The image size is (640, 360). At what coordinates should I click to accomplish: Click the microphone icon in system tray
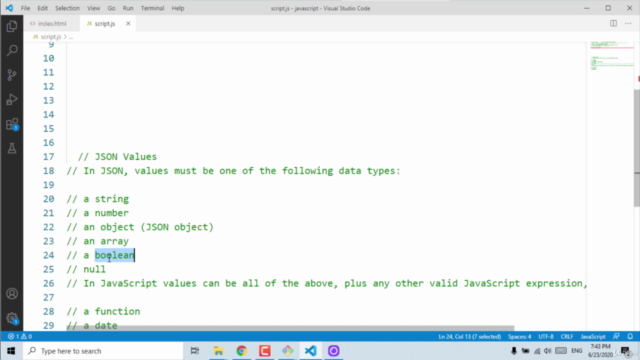tap(513, 351)
